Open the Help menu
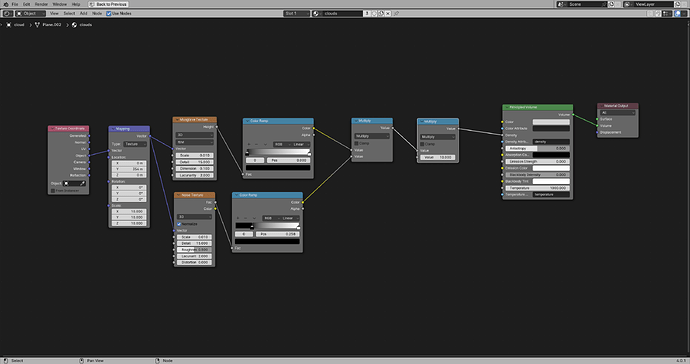 pyautogui.click(x=76, y=4)
